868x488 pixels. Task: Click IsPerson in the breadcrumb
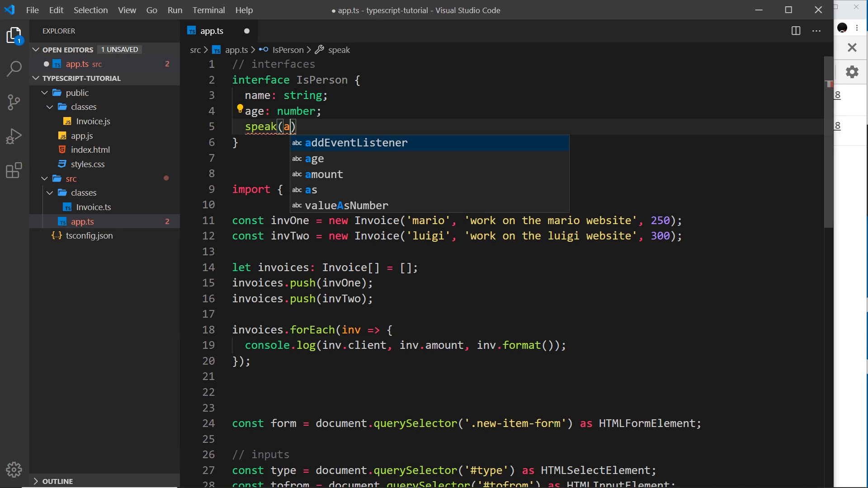(288, 50)
